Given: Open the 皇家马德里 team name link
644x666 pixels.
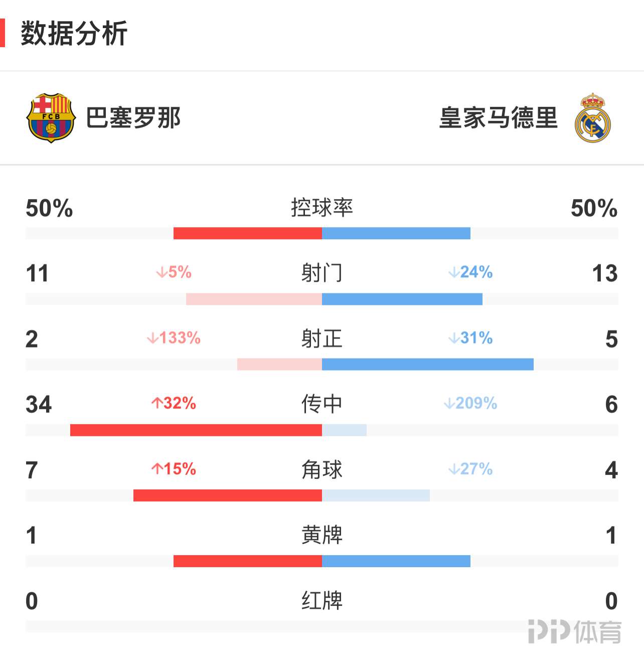Looking at the screenshot, I should 498,118.
